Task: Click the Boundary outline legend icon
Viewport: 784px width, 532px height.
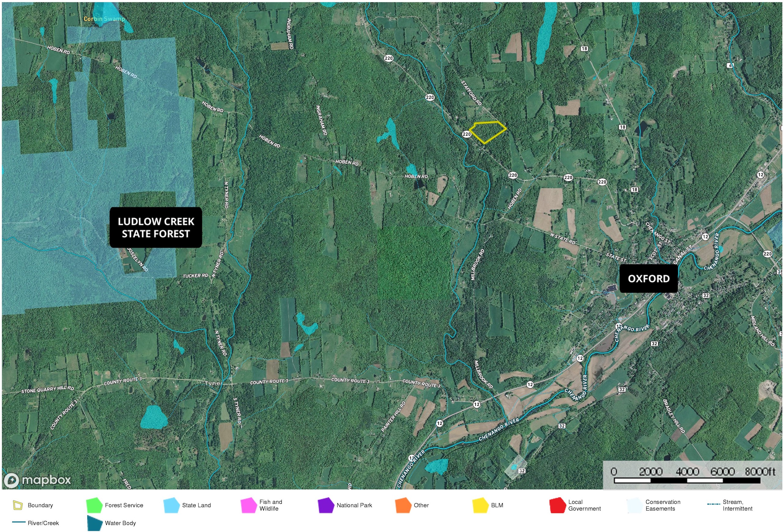Action: coord(17,505)
